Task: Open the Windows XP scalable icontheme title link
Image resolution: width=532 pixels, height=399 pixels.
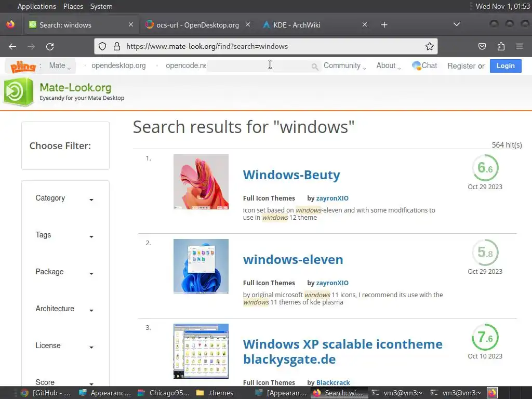Action: point(343,352)
